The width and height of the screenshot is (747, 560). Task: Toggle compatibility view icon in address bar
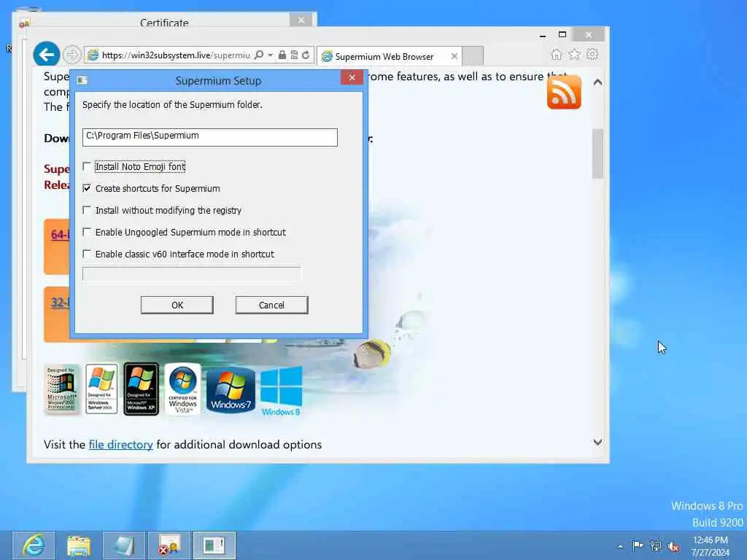(x=294, y=55)
